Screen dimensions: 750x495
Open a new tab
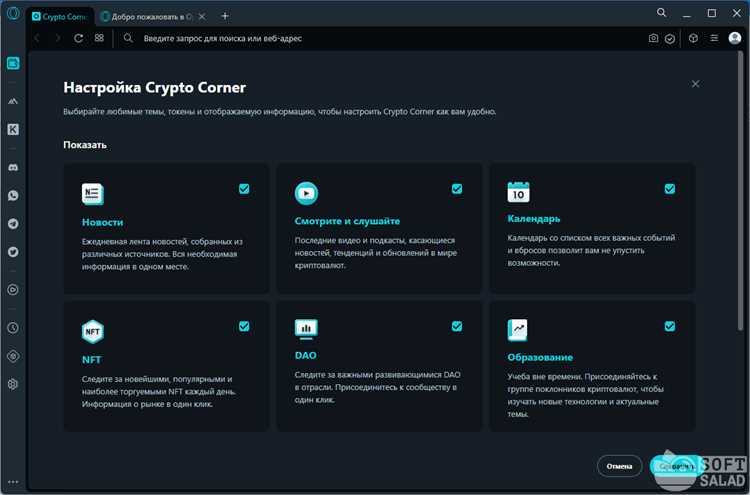pos(225,16)
